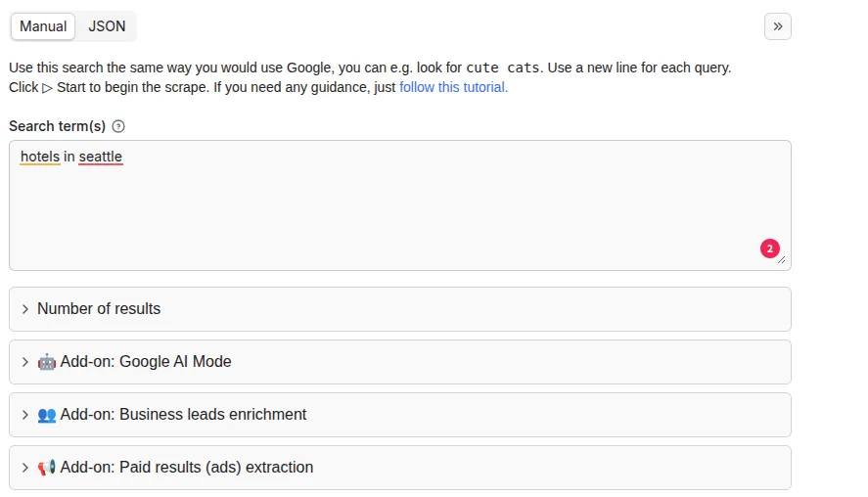Click the red spellcheck badge showing 2
The height and width of the screenshot is (497, 868).
click(769, 248)
